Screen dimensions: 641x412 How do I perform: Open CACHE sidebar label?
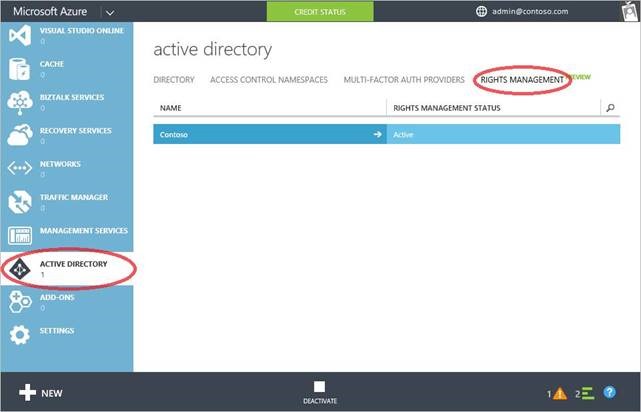tap(52, 64)
